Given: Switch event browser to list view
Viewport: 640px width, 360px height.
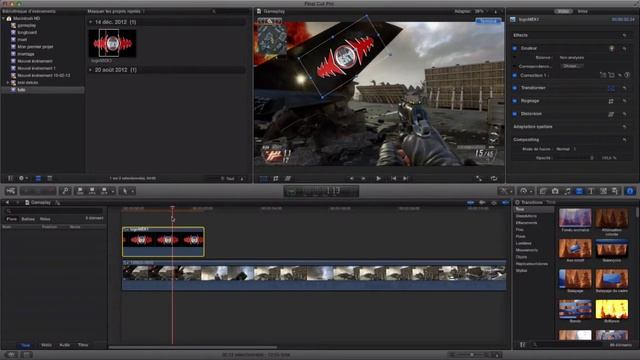Looking at the screenshot, I should [x=50, y=178].
